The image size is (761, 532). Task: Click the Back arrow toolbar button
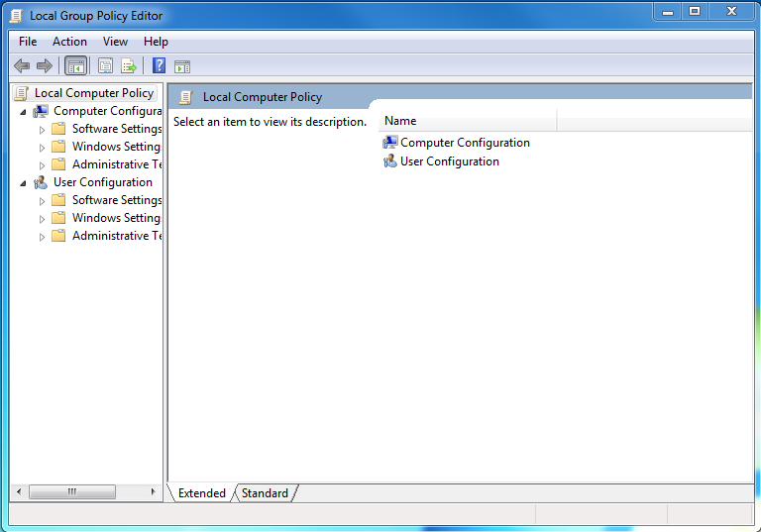click(22, 65)
